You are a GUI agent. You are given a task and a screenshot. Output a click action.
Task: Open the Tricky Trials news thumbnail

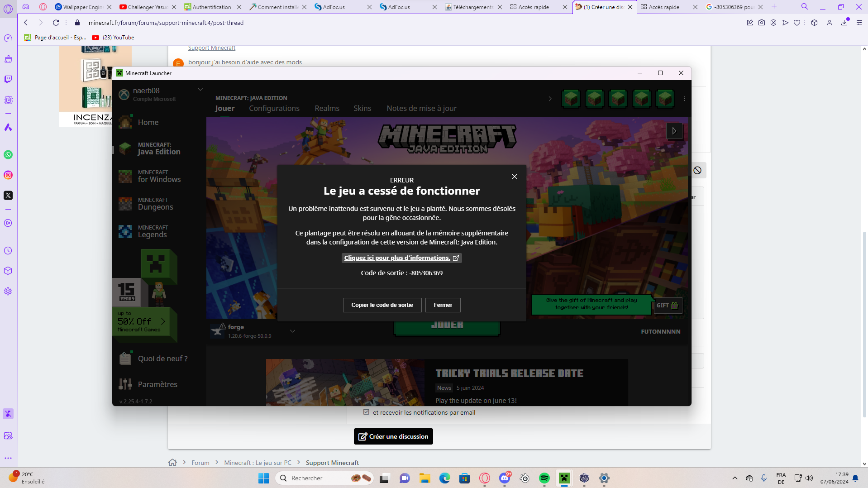345,383
